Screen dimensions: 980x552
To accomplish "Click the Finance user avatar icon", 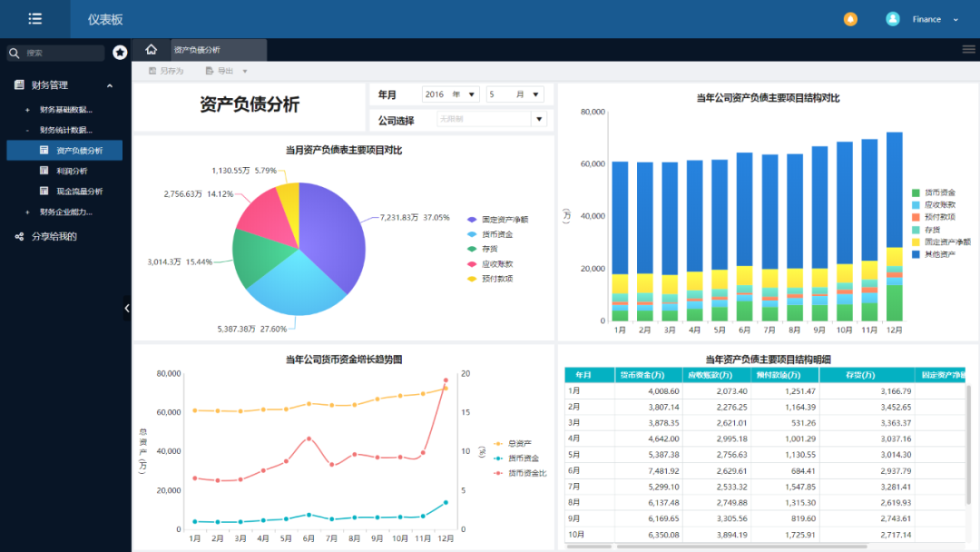I will [x=891, y=18].
